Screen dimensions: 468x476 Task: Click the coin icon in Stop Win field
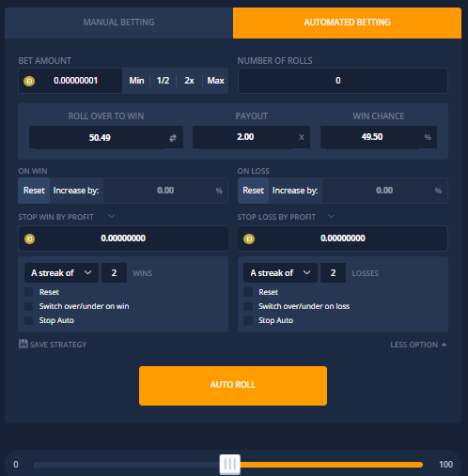[29, 239]
